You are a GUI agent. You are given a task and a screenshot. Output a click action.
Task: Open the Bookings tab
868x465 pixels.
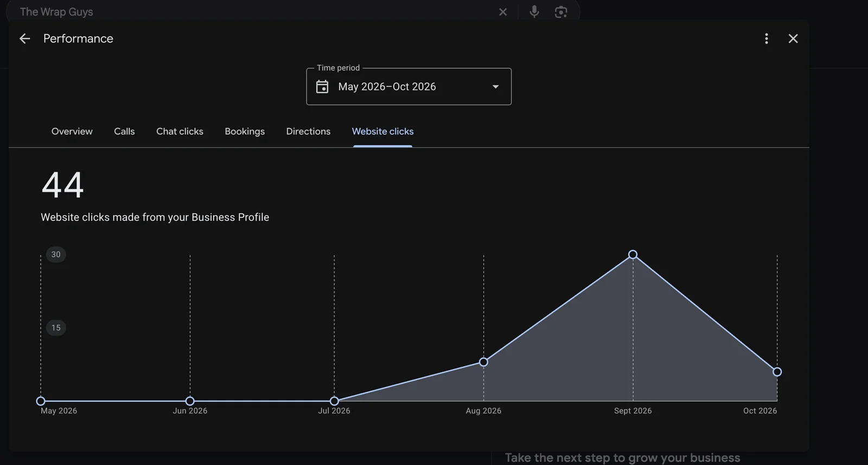[245, 131]
